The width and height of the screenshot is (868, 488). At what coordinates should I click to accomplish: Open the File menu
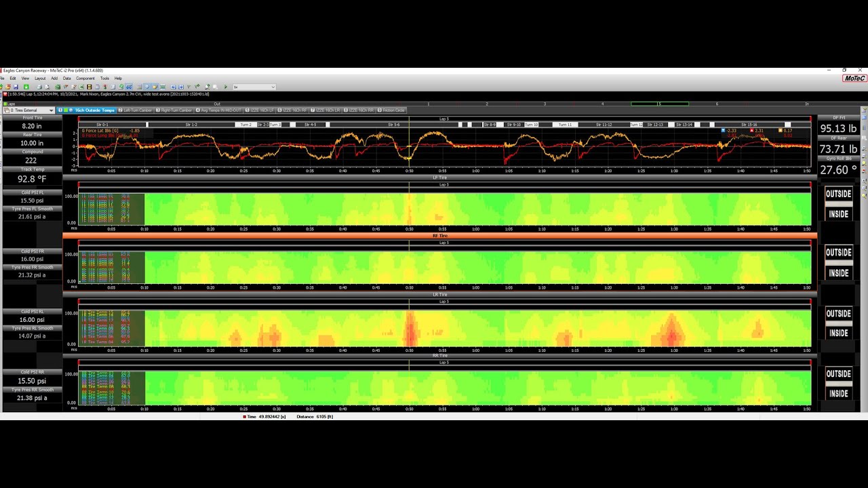(x=3, y=78)
